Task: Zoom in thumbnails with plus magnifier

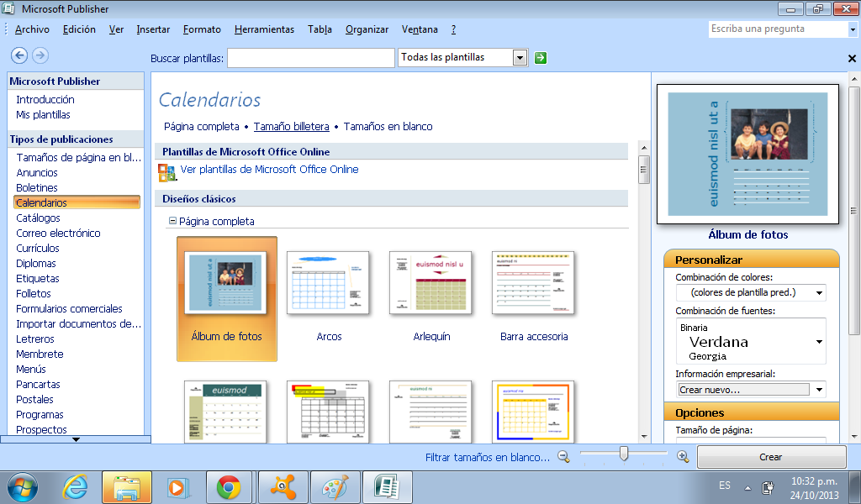Action: coord(683,456)
